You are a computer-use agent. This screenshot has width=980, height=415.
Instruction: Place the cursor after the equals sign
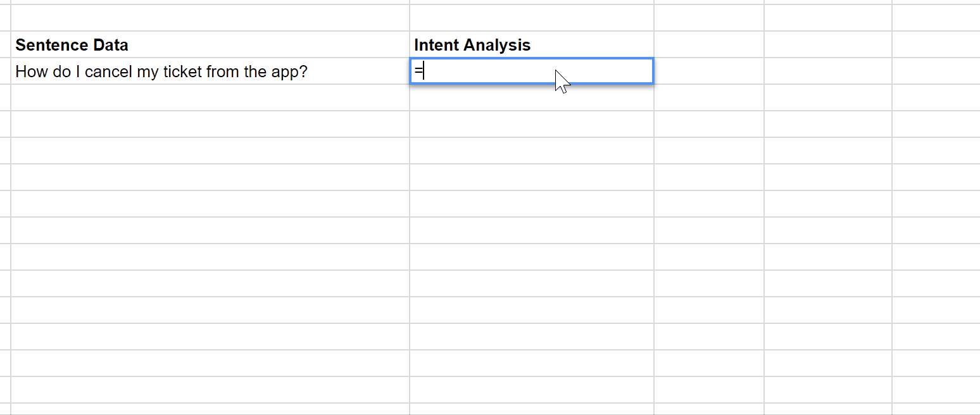(423, 71)
